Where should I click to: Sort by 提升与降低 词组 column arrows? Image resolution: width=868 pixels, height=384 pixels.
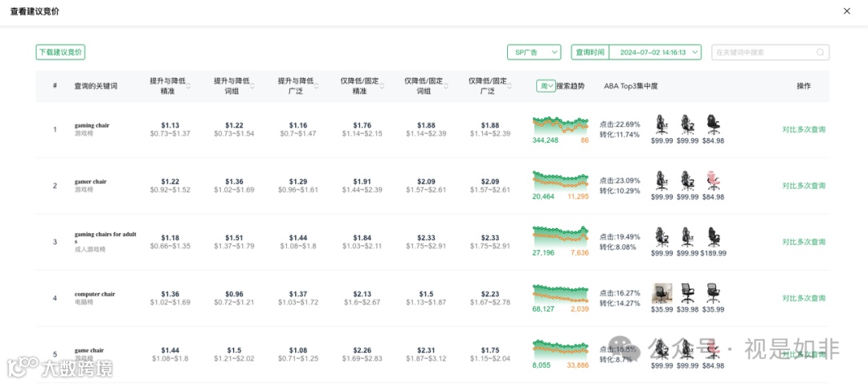(252, 86)
